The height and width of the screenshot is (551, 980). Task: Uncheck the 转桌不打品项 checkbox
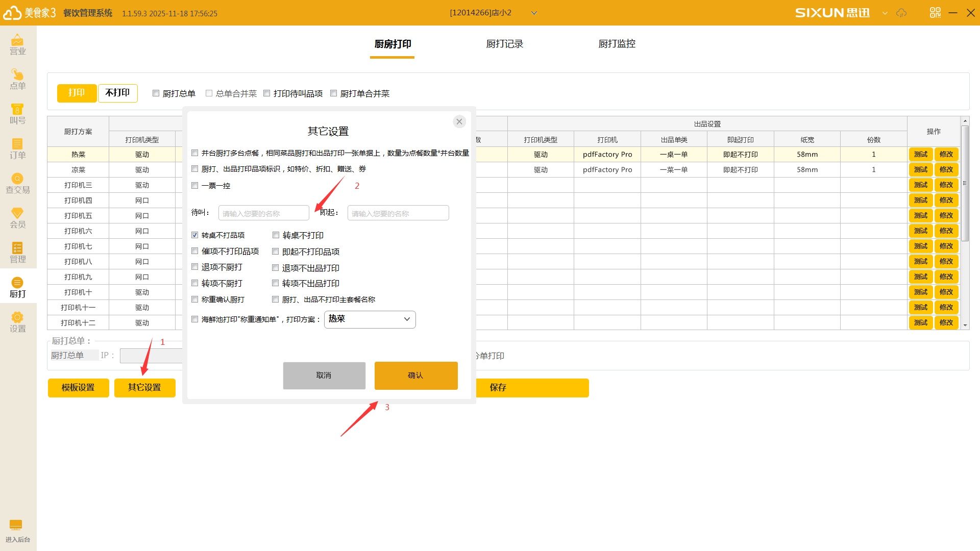(195, 235)
